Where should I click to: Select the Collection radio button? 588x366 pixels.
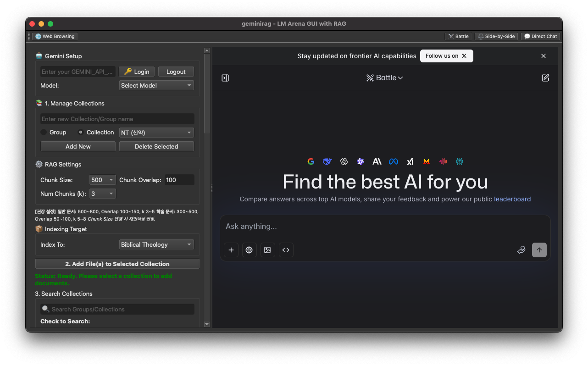tap(81, 132)
